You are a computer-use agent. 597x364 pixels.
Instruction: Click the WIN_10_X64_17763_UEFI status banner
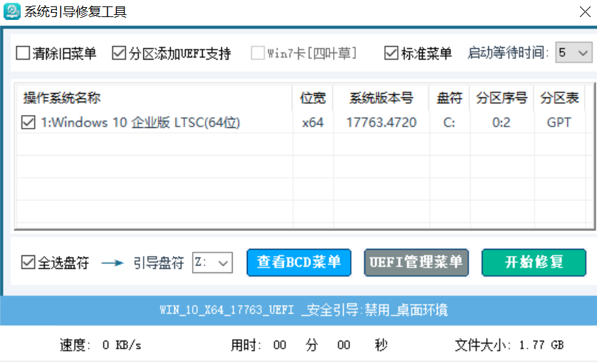click(x=299, y=311)
